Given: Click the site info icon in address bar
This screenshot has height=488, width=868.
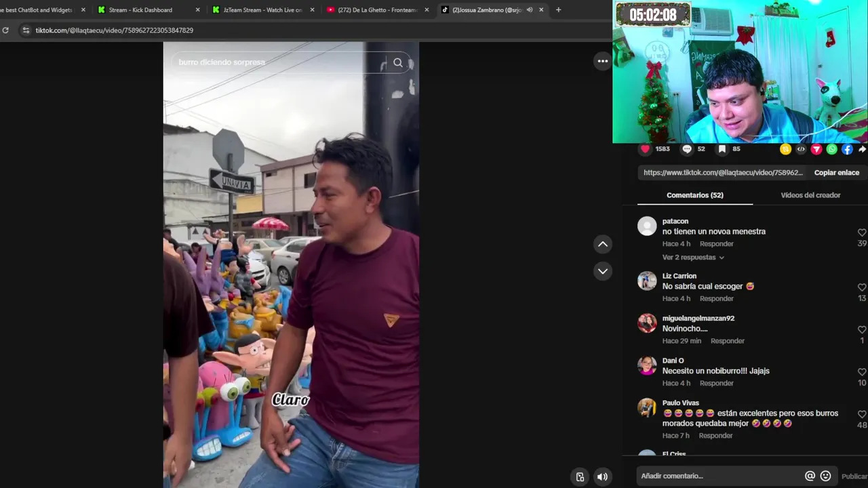Looking at the screenshot, I should click(26, 30).
